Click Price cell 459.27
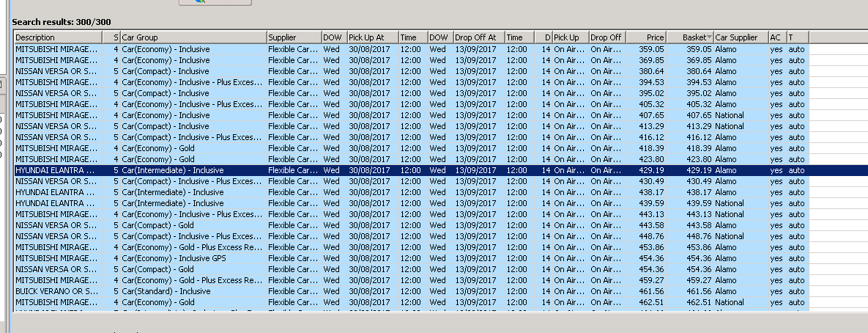This screenshot has width=868, height=333. (652, 280)
